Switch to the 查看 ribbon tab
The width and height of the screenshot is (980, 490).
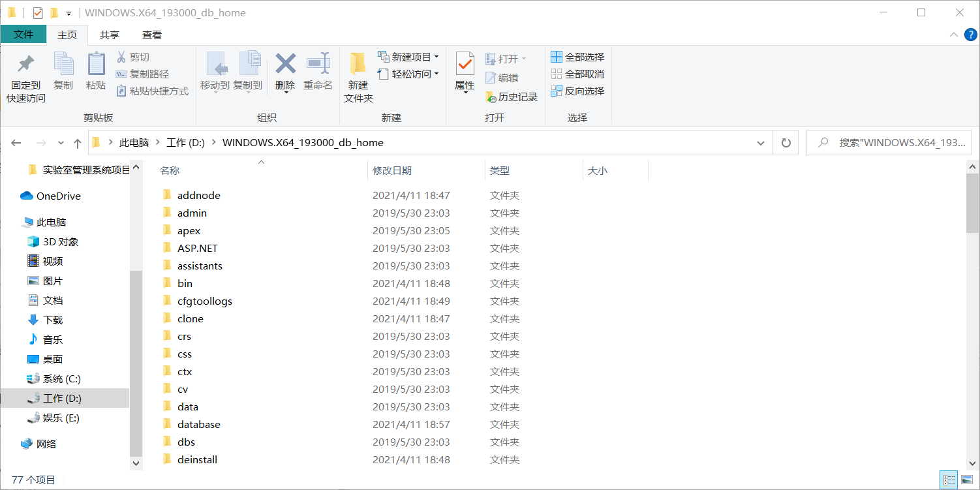tap(151, 35)
